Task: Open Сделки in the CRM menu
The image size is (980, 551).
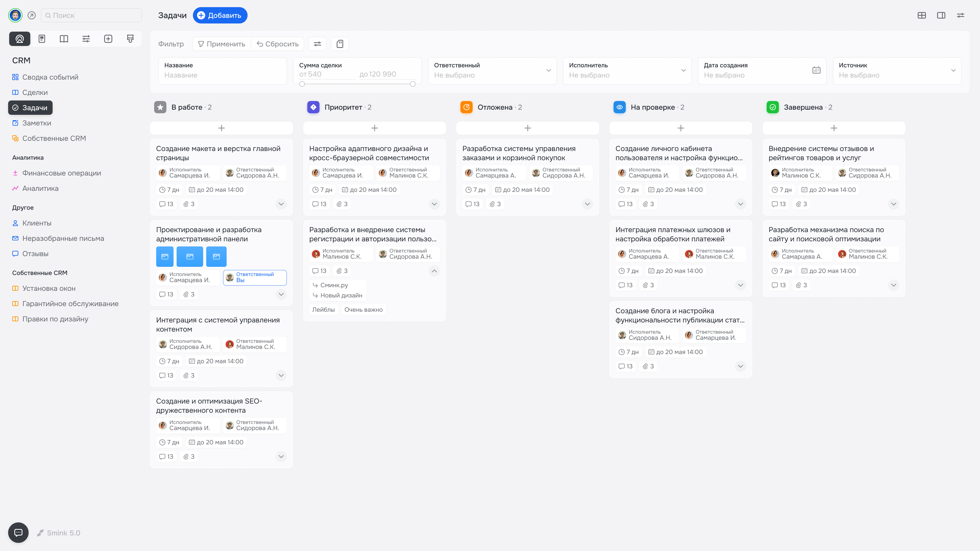Action: 35,92
